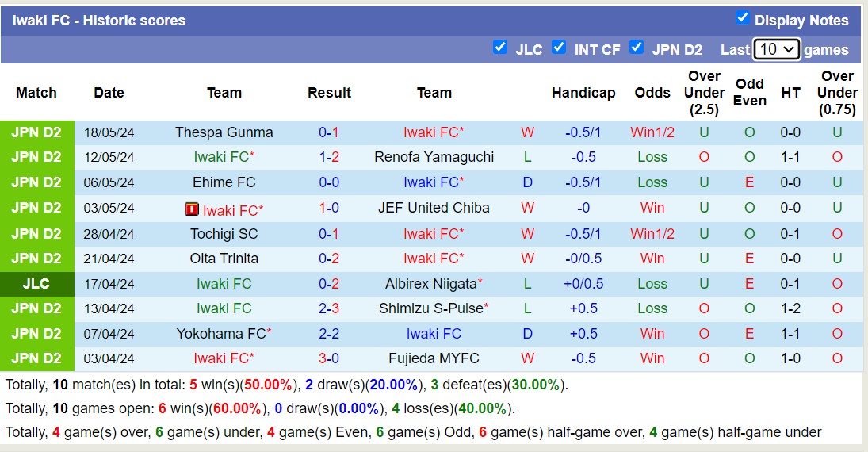Click the Shimizu S-Pulse team link

(x=431, y=308)
